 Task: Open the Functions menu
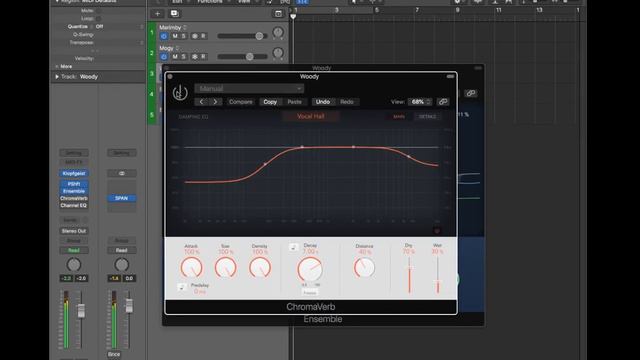tap(211, 2)
